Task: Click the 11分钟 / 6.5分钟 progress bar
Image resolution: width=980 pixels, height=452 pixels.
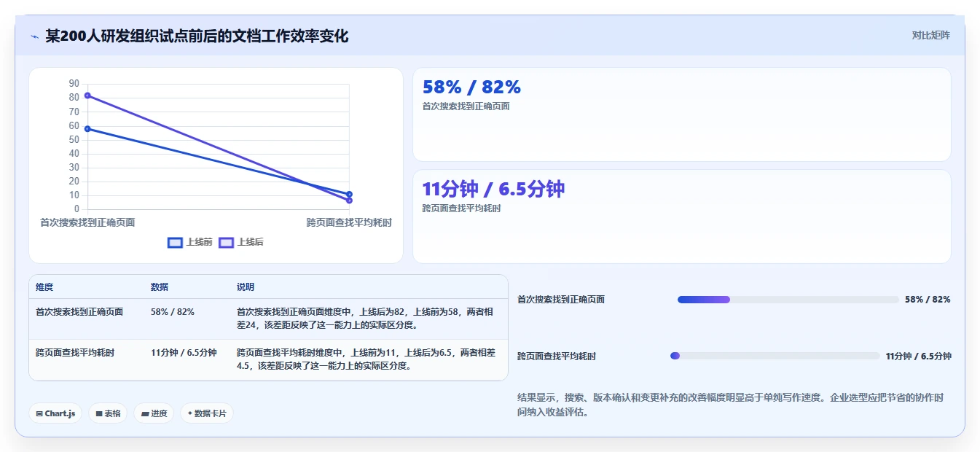Action: (x=775, y=356)
